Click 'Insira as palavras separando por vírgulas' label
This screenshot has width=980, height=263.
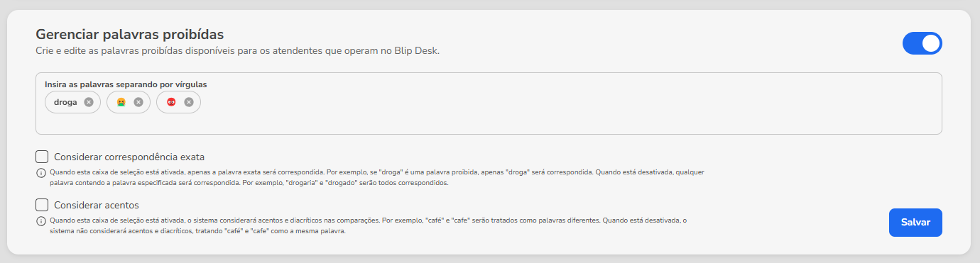coord(126,84)
